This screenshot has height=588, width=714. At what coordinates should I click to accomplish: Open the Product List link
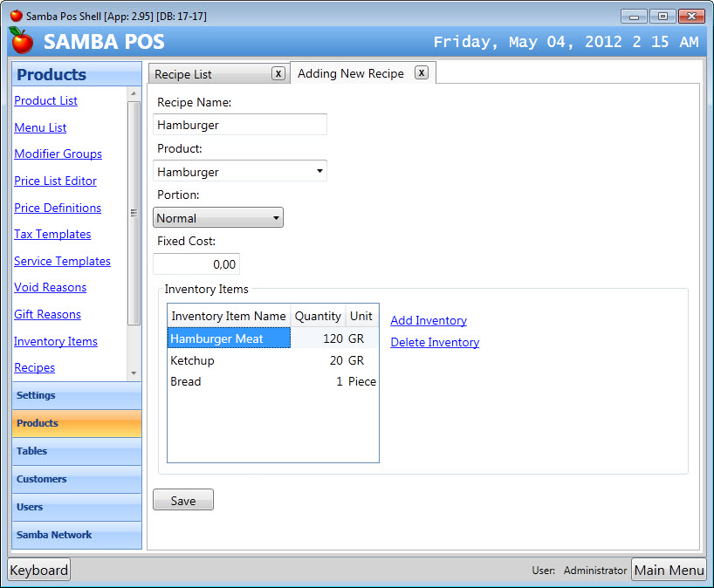pos(45,100)
